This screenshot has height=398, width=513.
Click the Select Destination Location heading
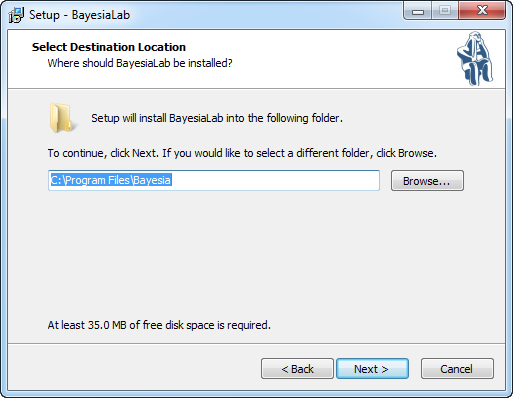click(x=109, y=47)
